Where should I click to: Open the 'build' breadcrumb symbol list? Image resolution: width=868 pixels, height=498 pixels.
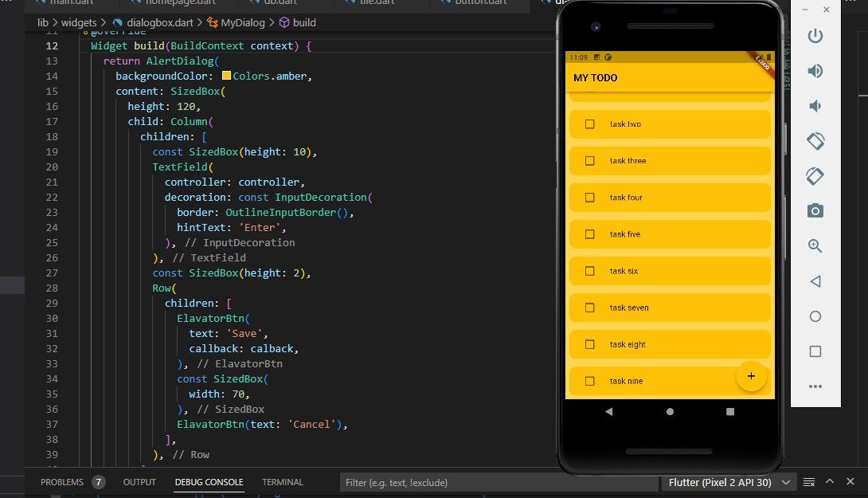[304, 22]
